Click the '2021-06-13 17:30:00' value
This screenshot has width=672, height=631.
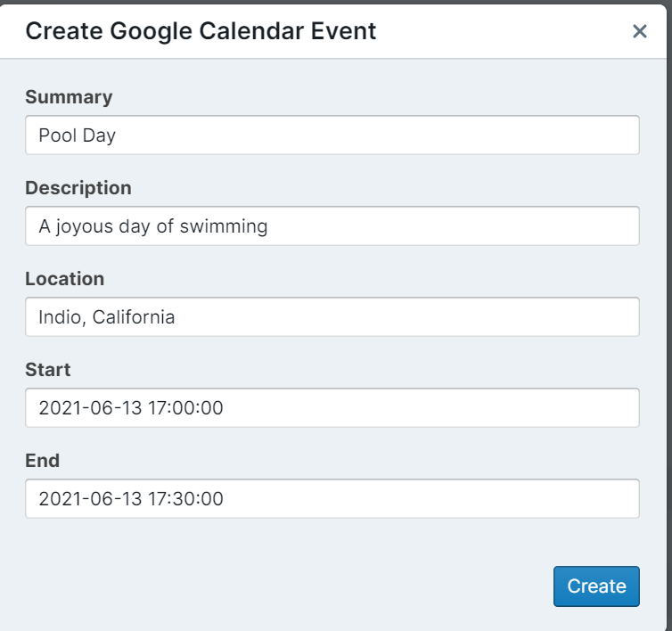[131, 500]
